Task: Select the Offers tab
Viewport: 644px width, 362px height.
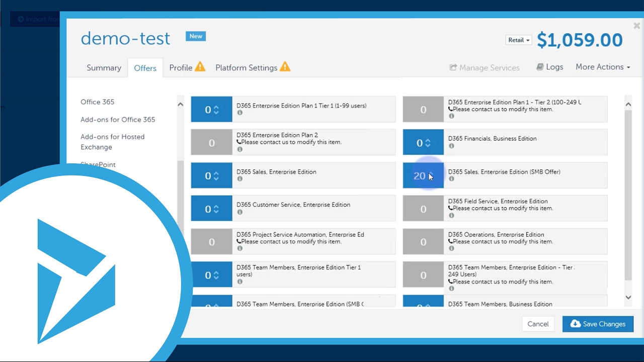Action: pos(145,68)
